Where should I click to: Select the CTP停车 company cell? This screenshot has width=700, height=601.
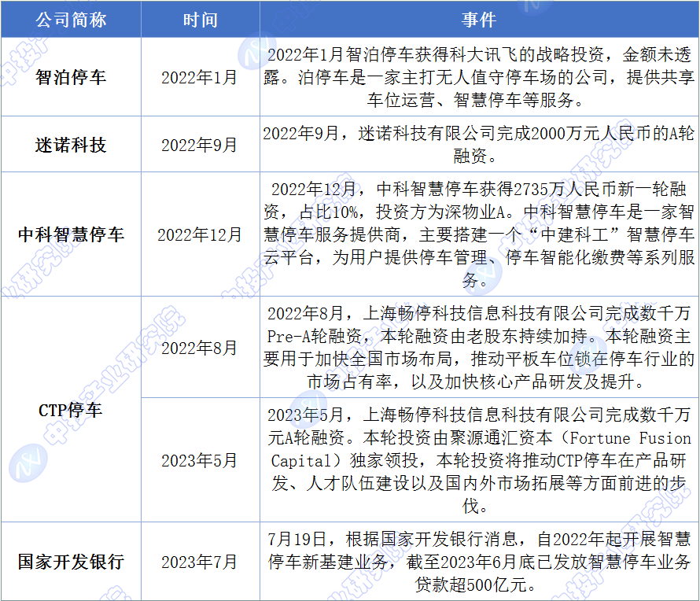point(71,410)
